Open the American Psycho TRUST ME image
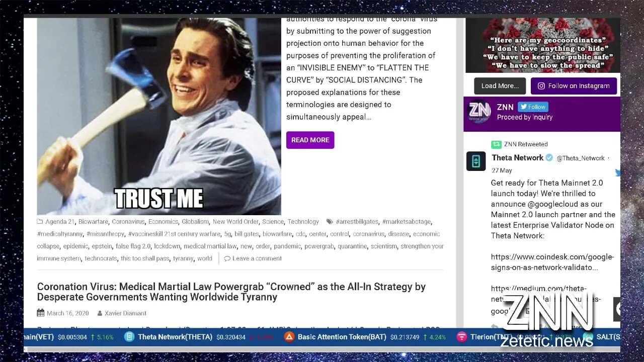 pos(159,117)
